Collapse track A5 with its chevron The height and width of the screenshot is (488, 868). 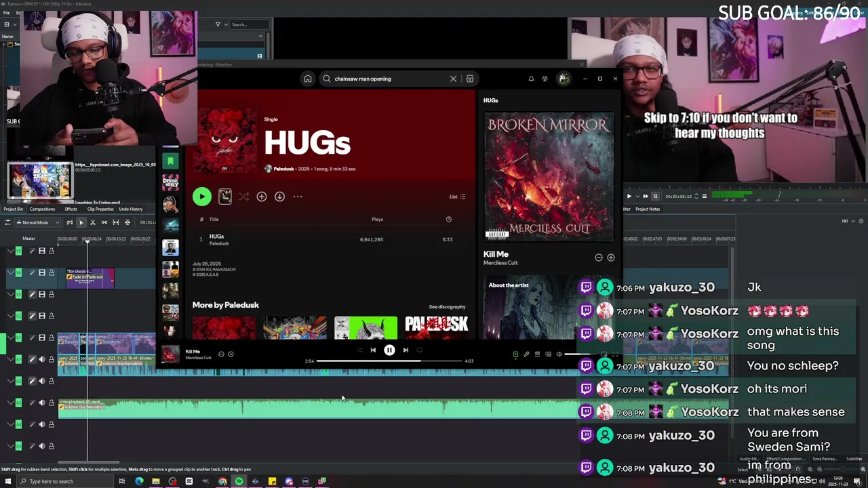point(10,446)
